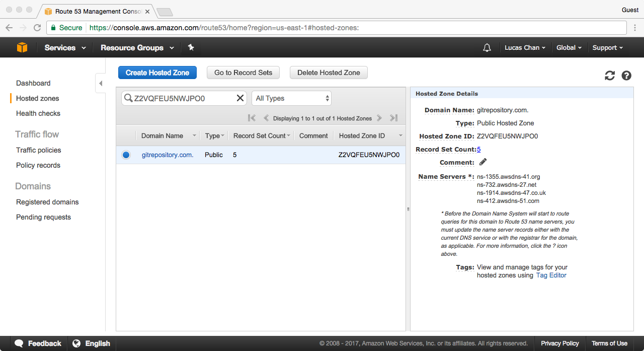Expand the Services menu
The image size is (644, 351).
(65, 48)
